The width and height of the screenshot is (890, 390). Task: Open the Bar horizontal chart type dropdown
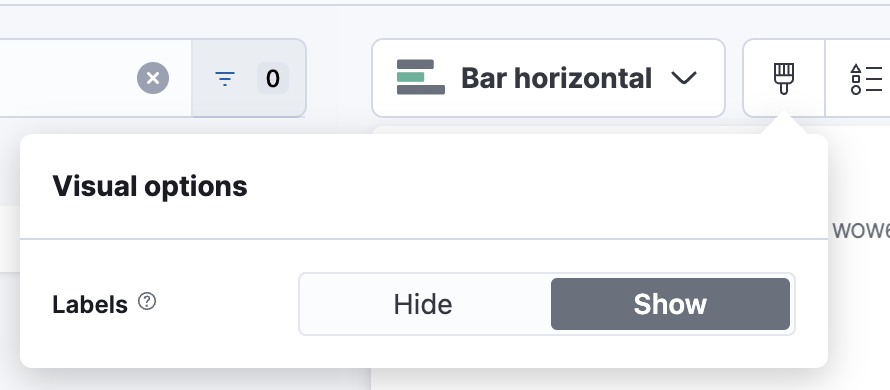(x=548, y=78)
